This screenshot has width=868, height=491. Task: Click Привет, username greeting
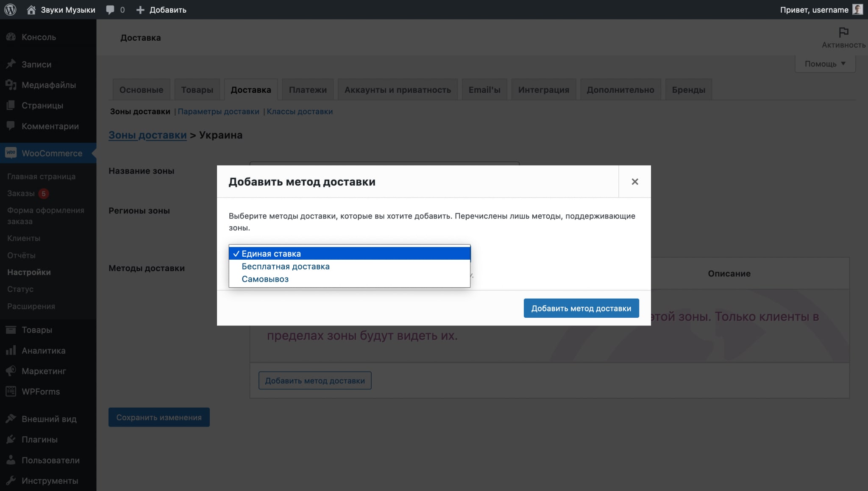click(814, 10)
